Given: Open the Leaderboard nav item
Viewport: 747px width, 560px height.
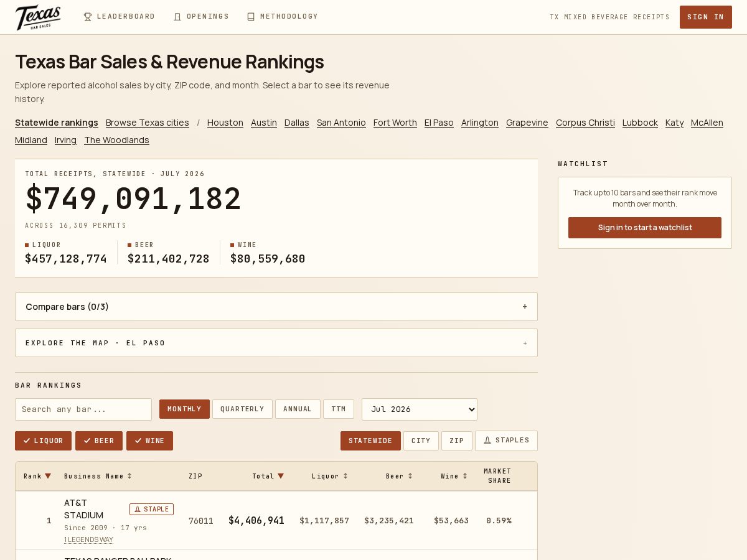Looking at the screenshot, I should point(120,17).
